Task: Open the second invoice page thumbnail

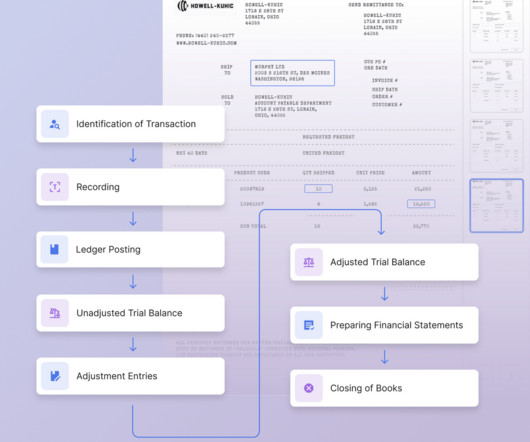Action: [x=496, y=85]
